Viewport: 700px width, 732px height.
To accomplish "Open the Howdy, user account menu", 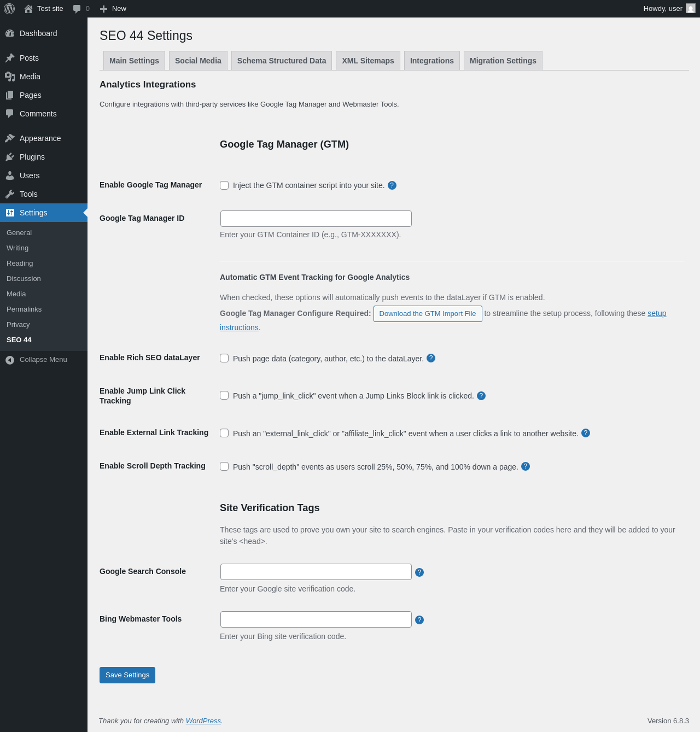I will pos(669,9).
